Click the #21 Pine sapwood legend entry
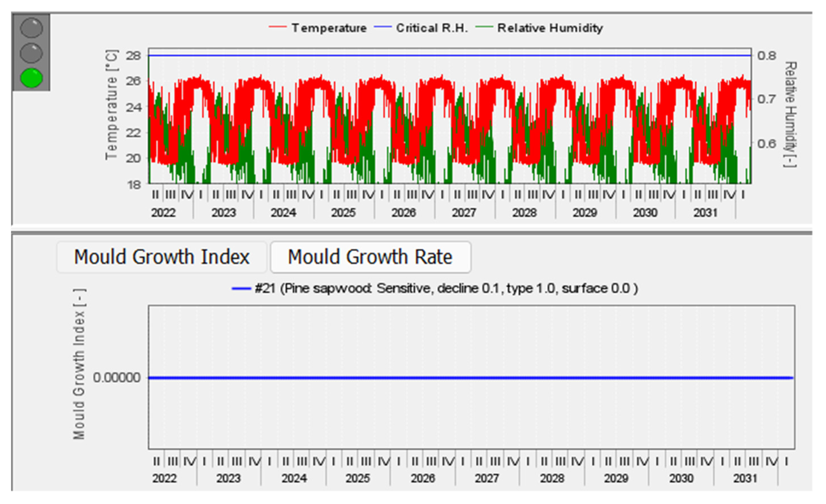 446,288
